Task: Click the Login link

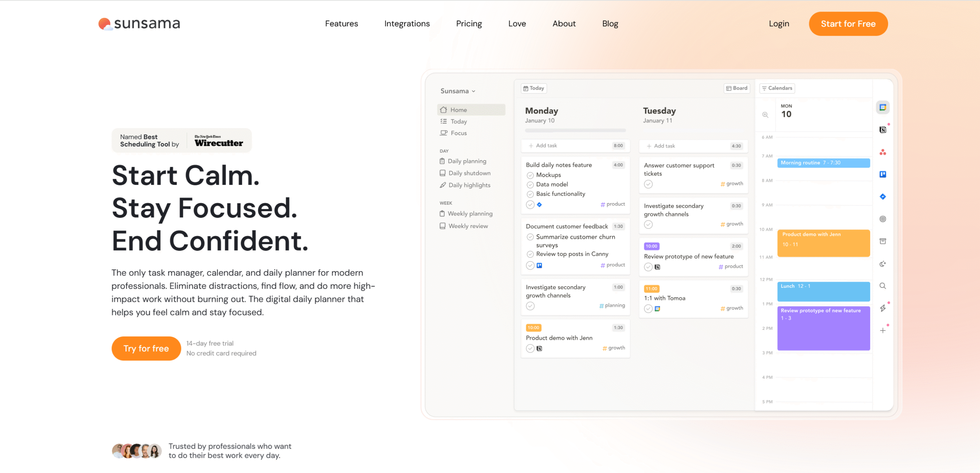Action: pos(779,24)
